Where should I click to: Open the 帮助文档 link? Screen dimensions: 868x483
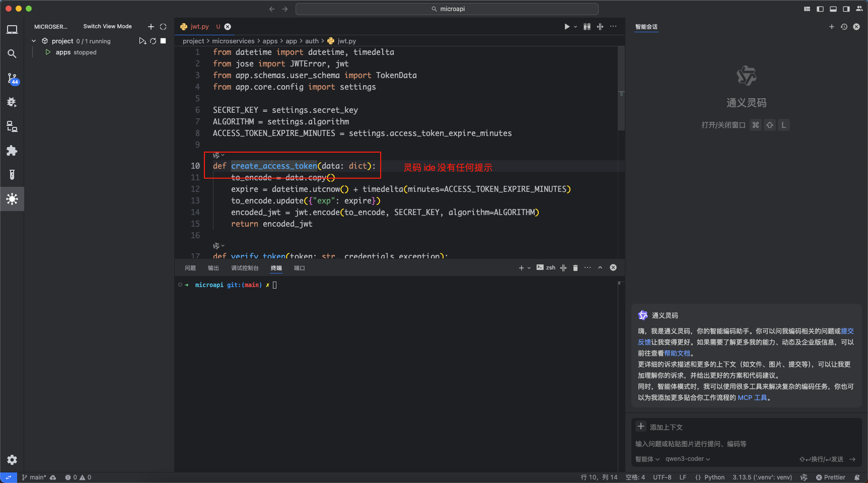(x=677, y=353)
